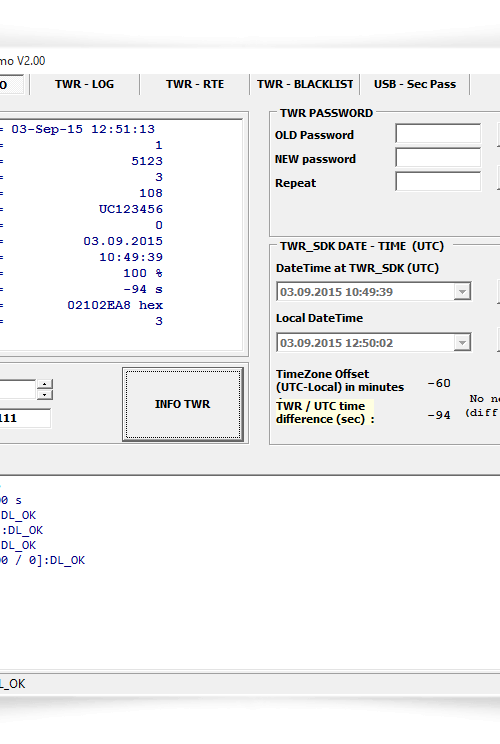Click the status bar DL_OK message
The width and height of the screenshot is (500, 744).
pyautogui.click(x=13, y=684)
